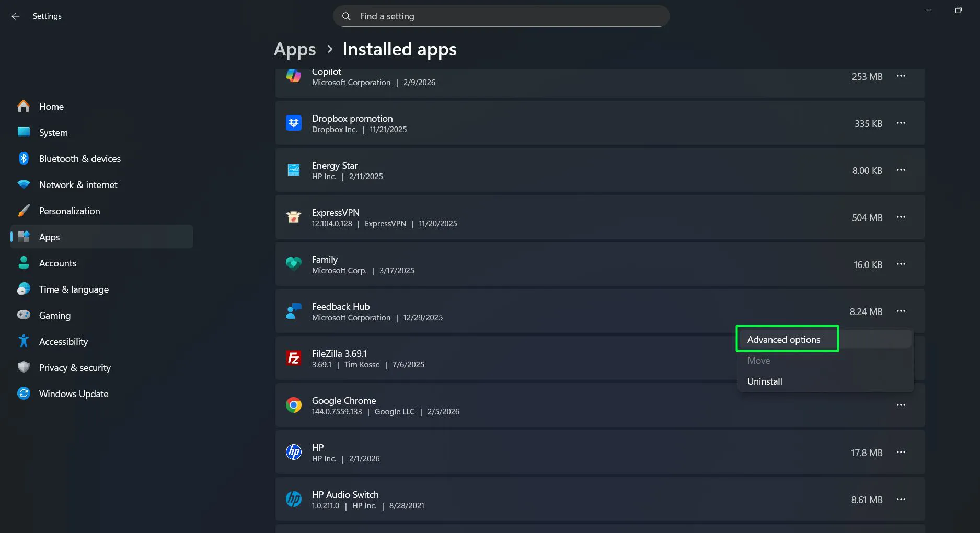Viewport: 980px width, 533px height.
Task: Click the Energy Star app icon
Action: click(x=294, y=170)
